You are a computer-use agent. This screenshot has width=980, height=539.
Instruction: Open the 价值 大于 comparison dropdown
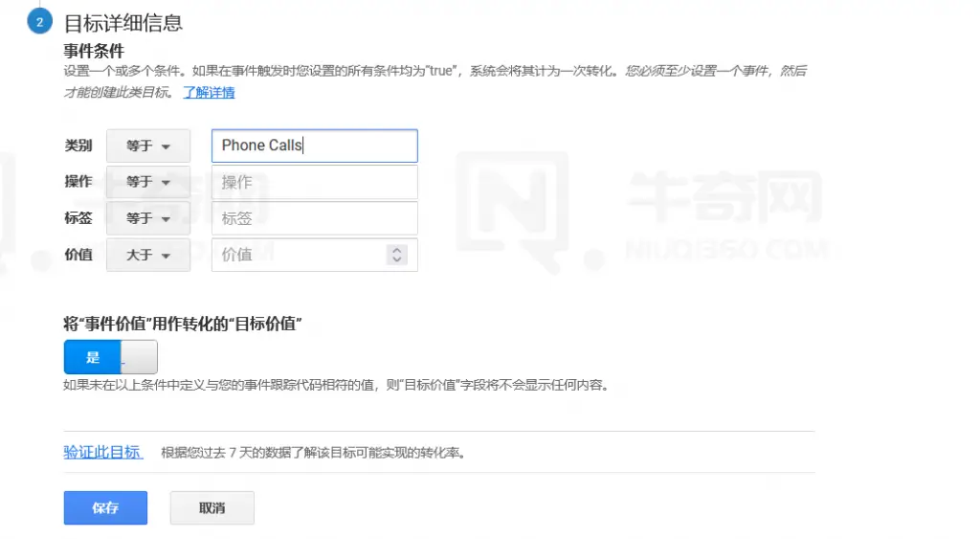pos(148,255)
